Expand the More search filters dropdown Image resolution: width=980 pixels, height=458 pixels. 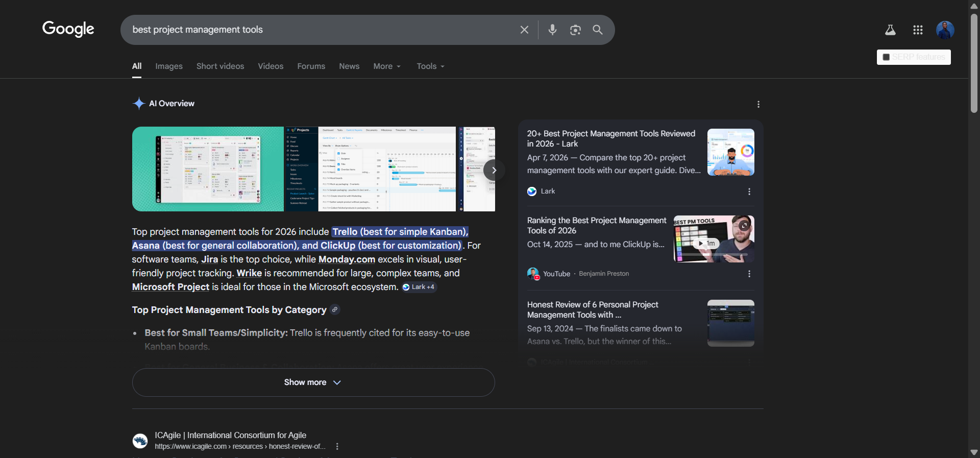(387, 66)
